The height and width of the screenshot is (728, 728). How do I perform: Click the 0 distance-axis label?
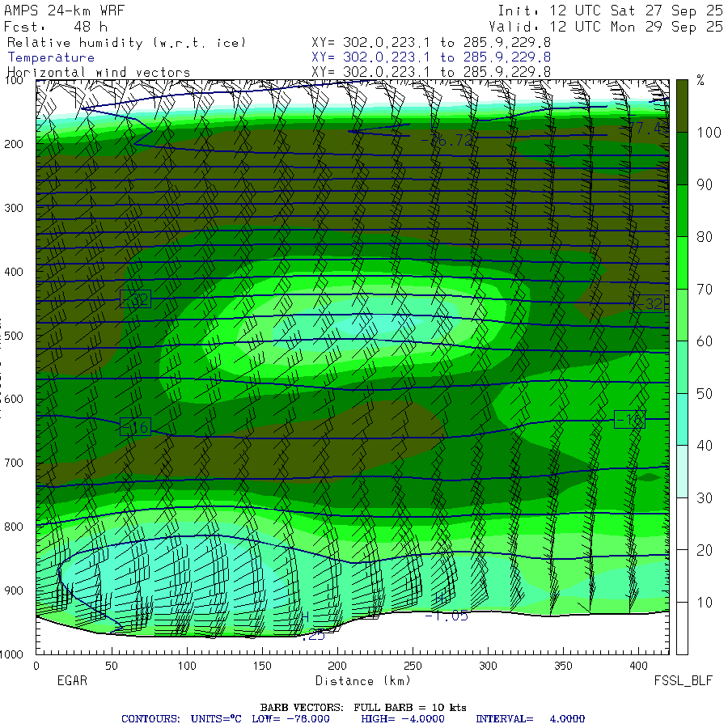36,666
